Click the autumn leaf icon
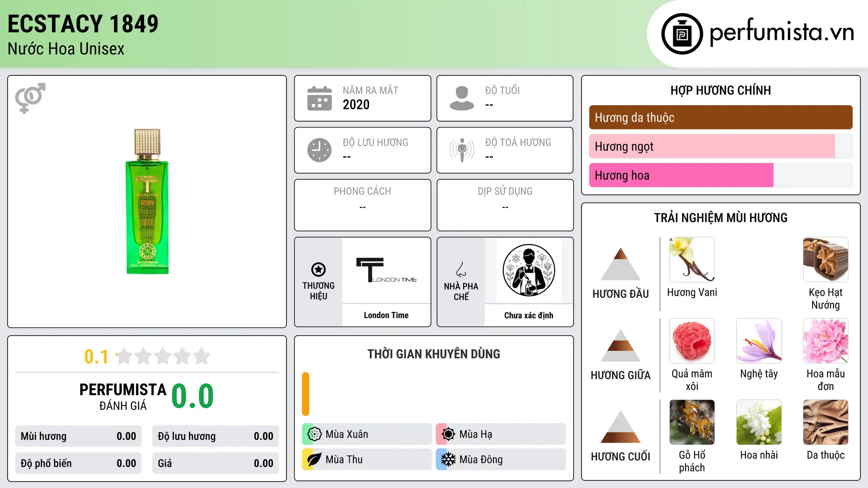 [314, 460]
